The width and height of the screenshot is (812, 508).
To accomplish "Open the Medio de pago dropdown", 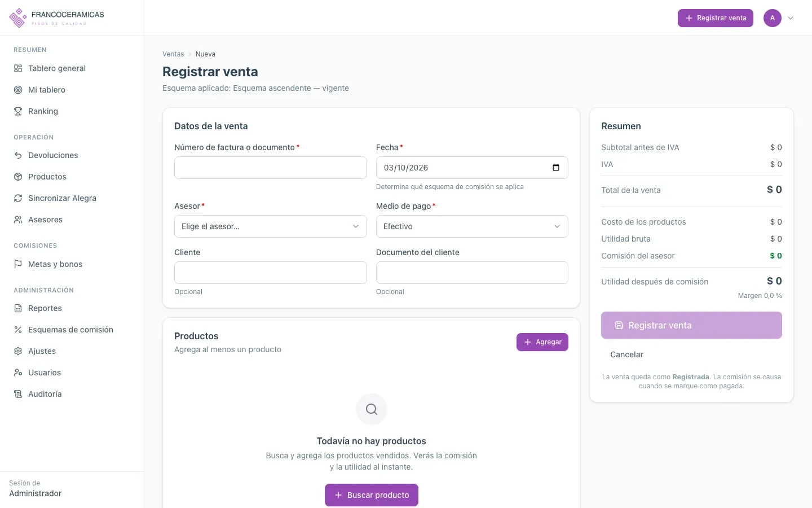I will 472,226.
